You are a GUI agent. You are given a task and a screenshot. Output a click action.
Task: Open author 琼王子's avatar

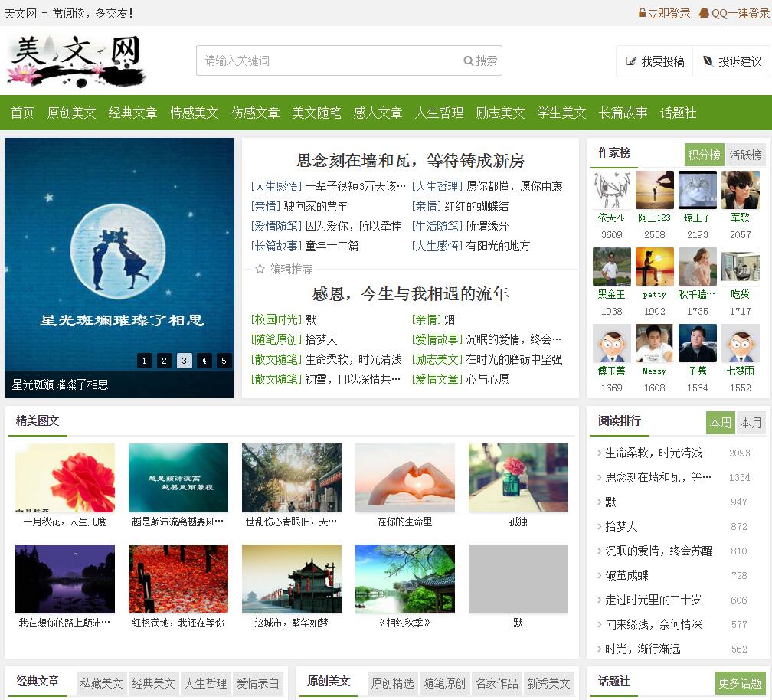697,190
